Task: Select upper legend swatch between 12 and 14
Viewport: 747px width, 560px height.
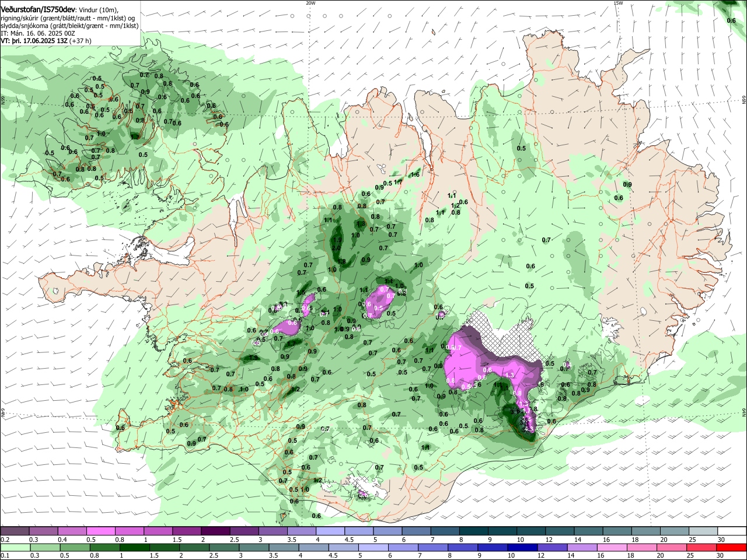Action: [560, 531]
